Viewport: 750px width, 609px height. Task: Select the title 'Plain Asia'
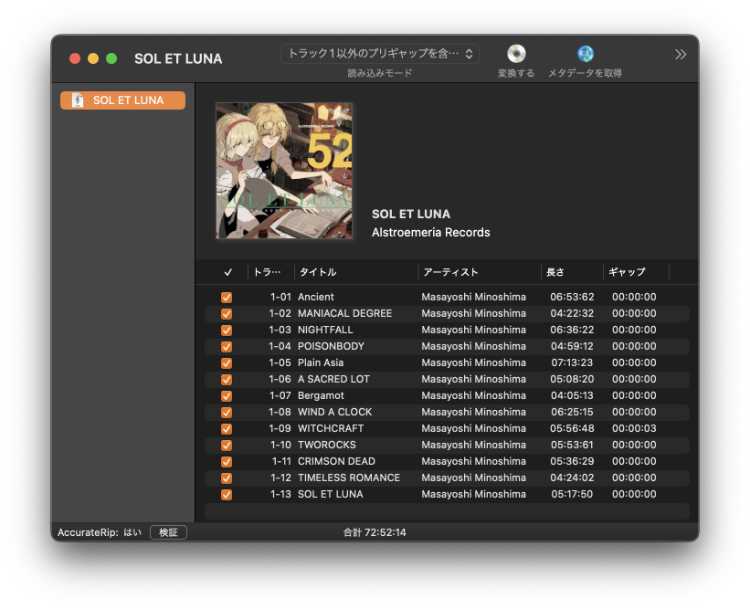coord(320,363)
